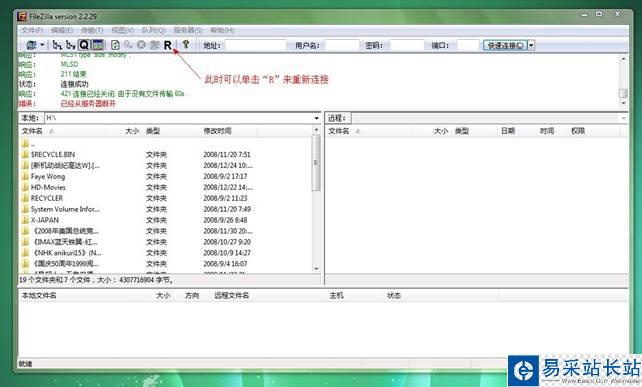This screenshot has height=387, width=642.
Task: Open the Site Manager icon
Action: click(31, 45)
